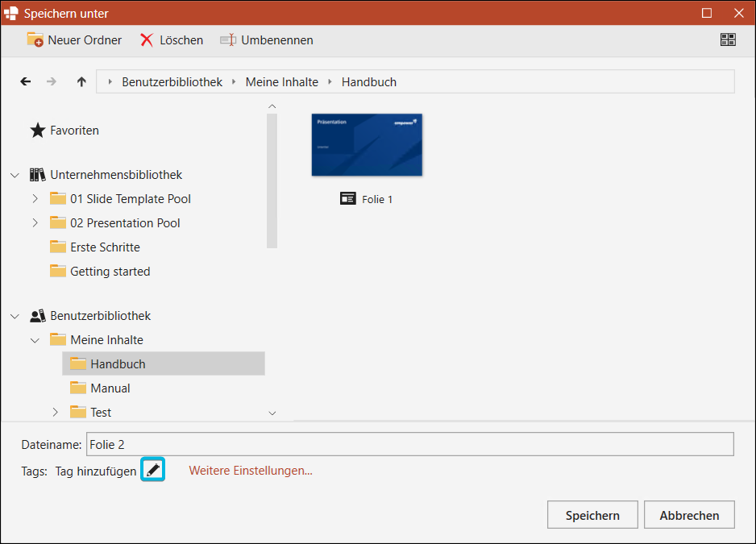The width and height of the screenshot is (756, 544).
Task: Open Favoriten in the sidebar
Action: pos(64,131)
